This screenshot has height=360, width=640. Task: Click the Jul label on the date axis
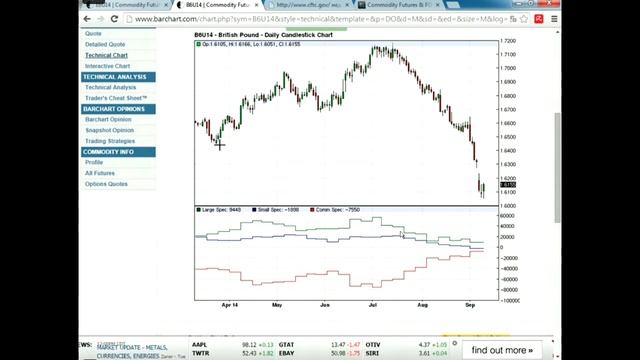tap(372, 305)
